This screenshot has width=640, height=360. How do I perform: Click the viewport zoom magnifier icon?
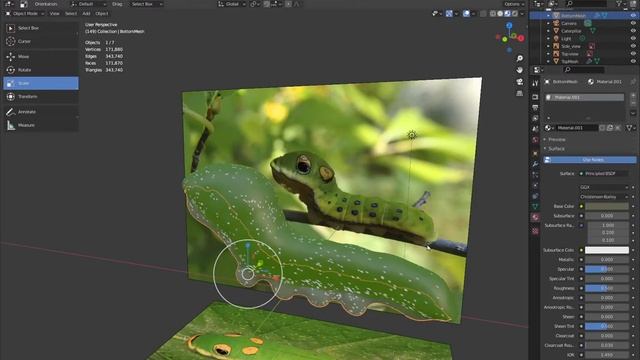[x=520, y=58]
